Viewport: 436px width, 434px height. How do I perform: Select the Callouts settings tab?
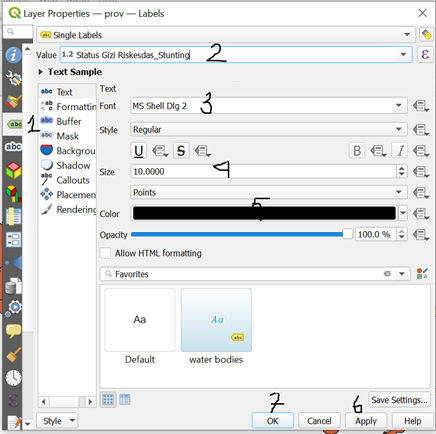(67, 180)
